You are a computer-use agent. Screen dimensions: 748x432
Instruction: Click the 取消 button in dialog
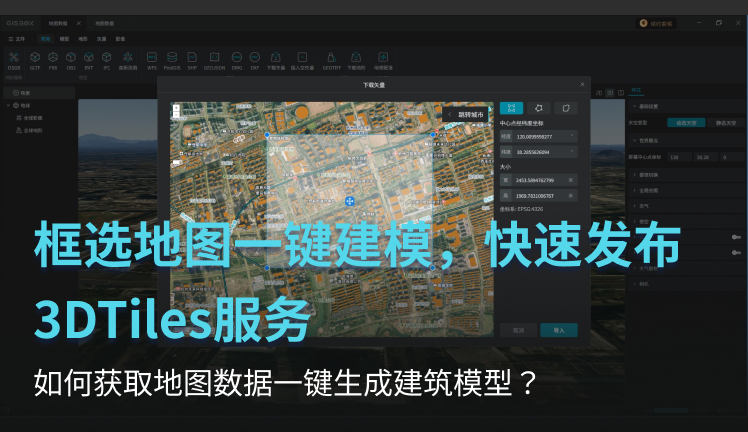(x=518, y=329)
